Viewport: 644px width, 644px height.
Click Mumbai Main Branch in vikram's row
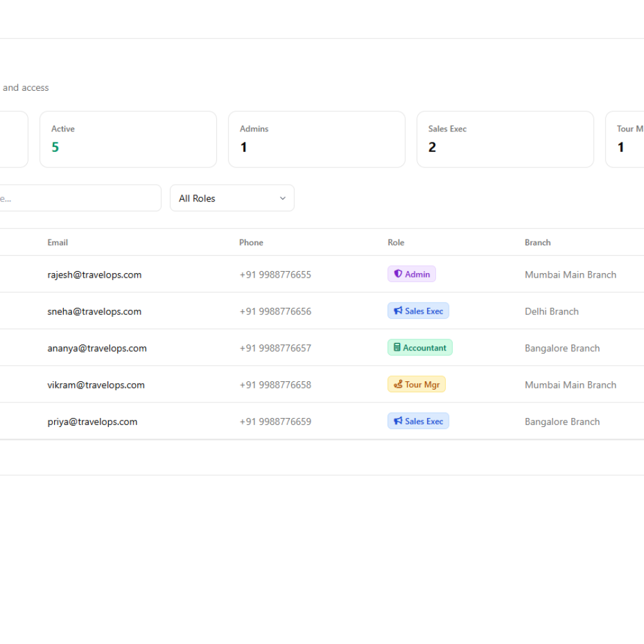pos(571,385)
